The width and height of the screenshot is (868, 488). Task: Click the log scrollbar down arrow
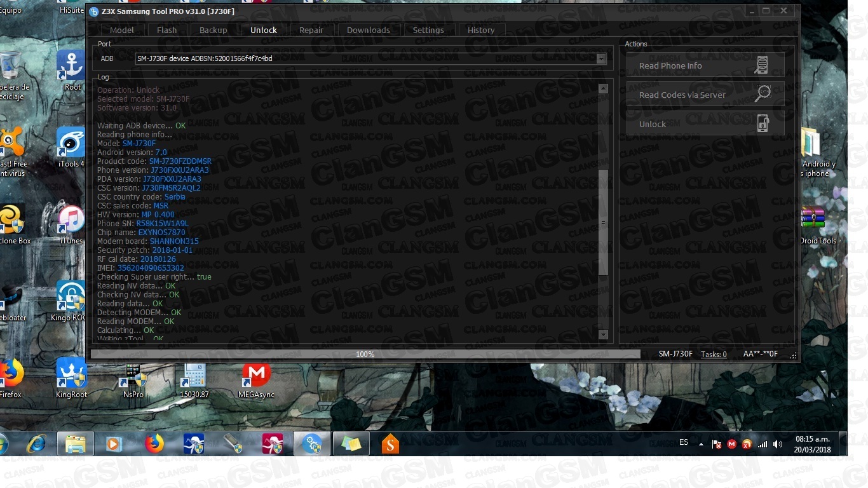click(603, 334)
